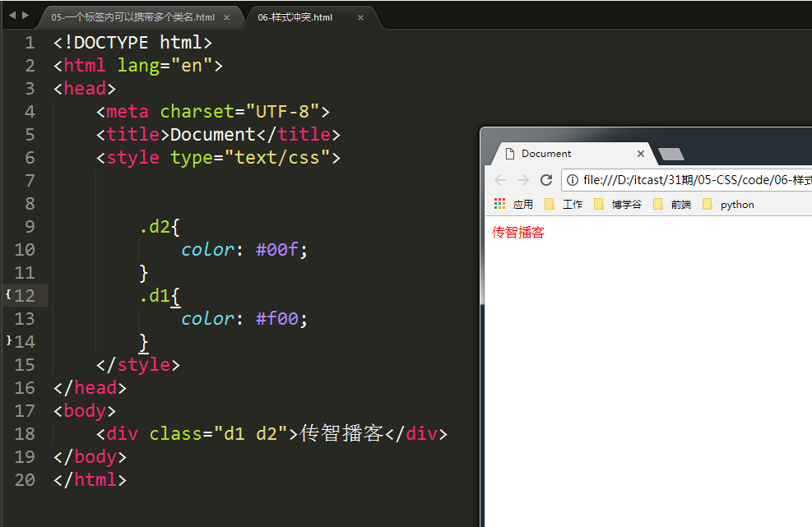Image resolution: width=812 pixels, height=527 pixels.
Task: Click line number 12 in the gutter
Action: [25, 296]
